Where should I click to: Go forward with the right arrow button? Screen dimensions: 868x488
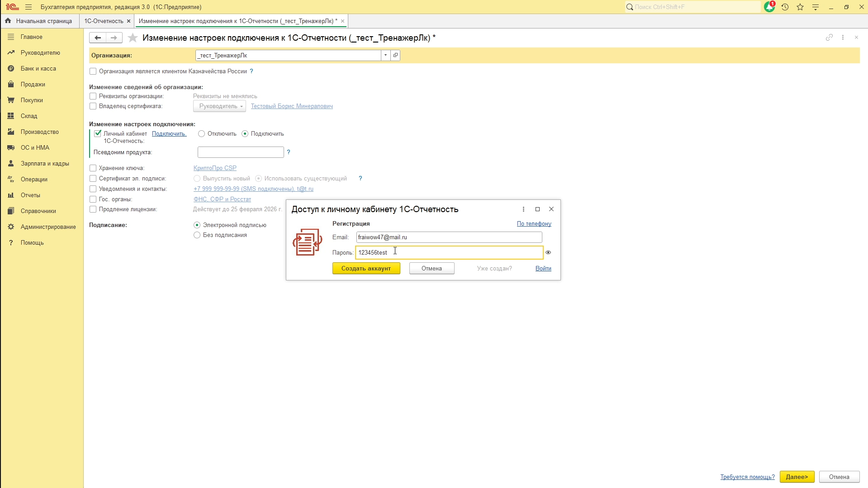point(114,38)
